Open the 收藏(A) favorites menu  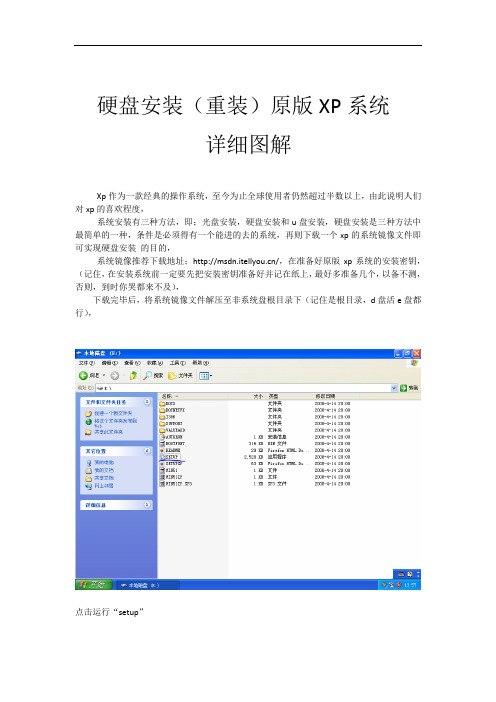[x=155, y=363]
